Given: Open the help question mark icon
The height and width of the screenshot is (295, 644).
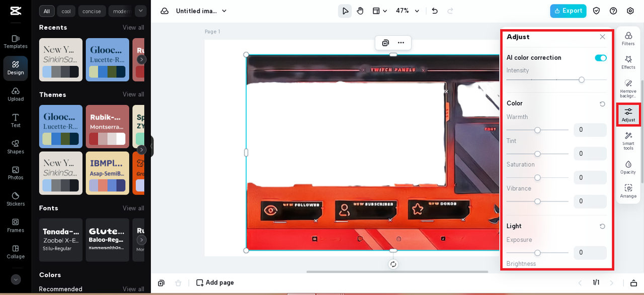Looking at the screenshot, I should (613, 11).
